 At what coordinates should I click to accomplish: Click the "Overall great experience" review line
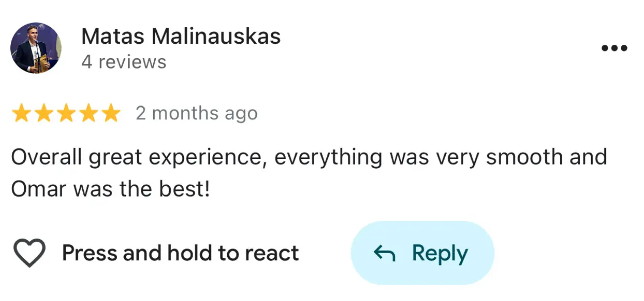(x=308, y=157)
